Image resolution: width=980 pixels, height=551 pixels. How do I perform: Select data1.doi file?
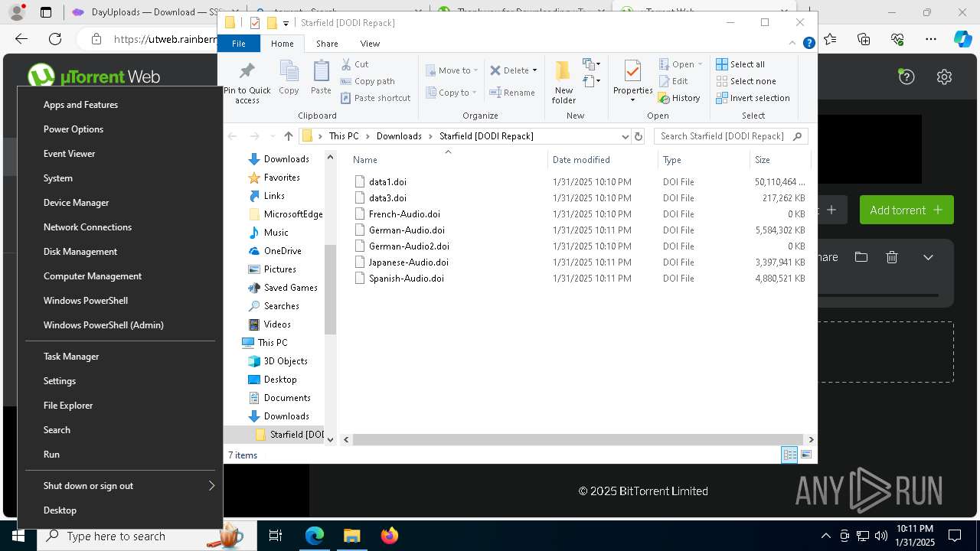pos(387,182)
